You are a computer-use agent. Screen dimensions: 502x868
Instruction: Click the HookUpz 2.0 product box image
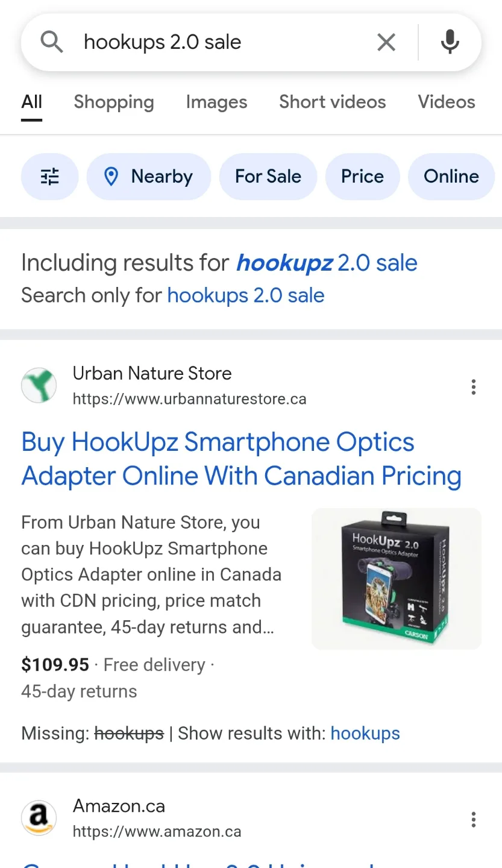click(x=395, y=579)
